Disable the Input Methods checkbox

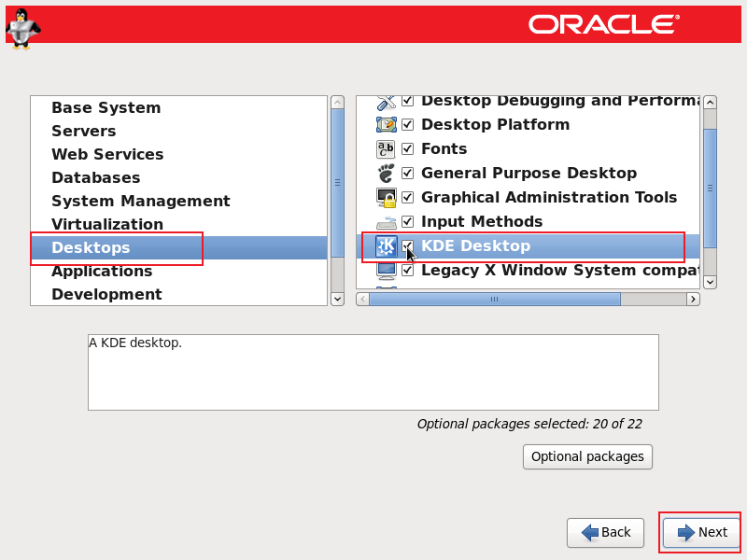tap(408, 222)
